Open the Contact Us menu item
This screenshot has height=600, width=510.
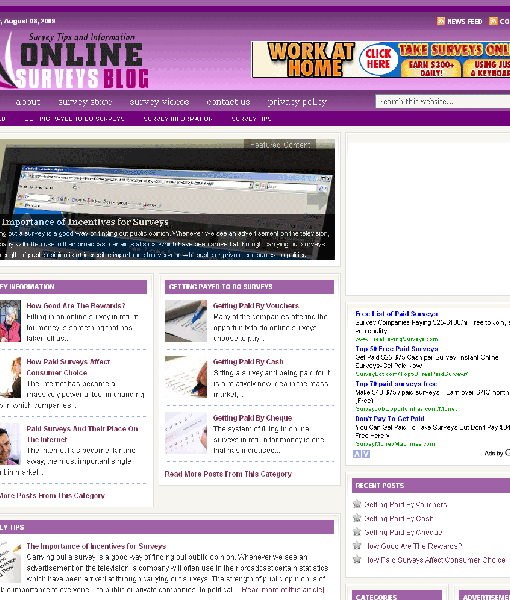[228, 102]
